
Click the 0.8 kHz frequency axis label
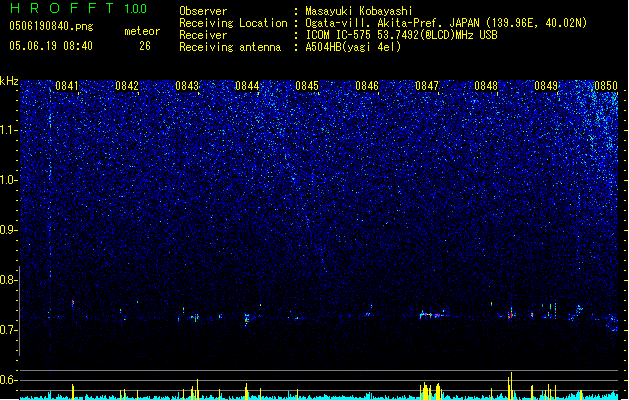pos(8,280)
